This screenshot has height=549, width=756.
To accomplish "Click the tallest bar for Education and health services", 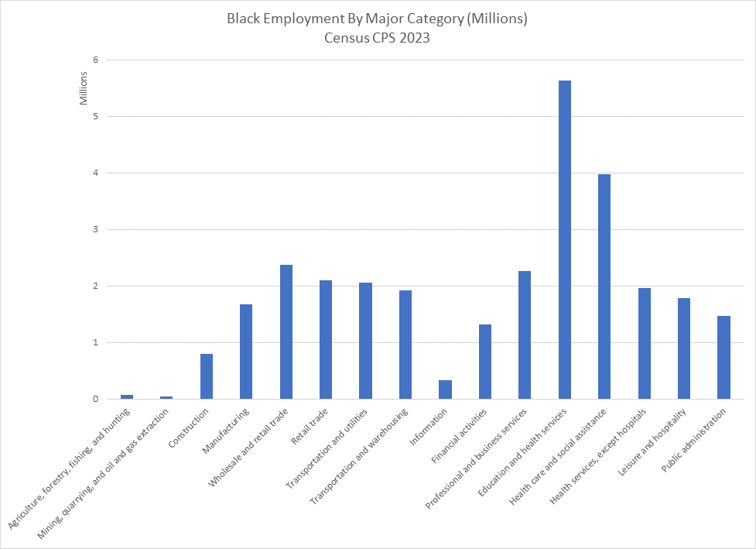I will pyautogui.click(x=564, y=240).
